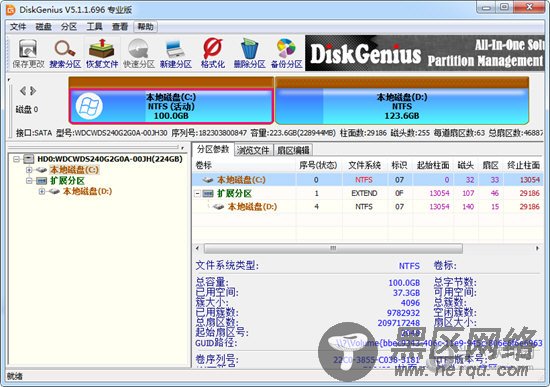Click the 起始柱面 column header
Screen dimensions: 550x387
[433, 165]
